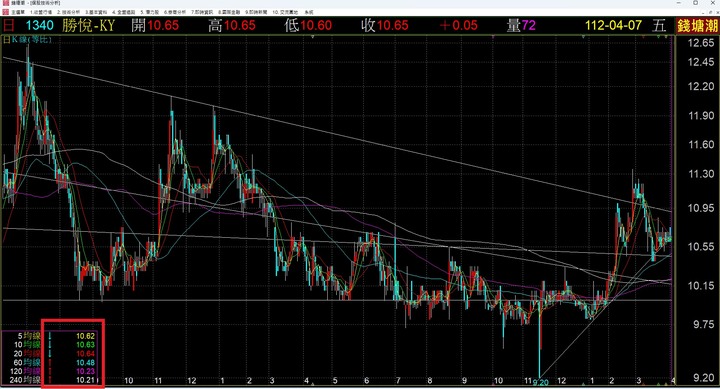Click the 10.15 price axis label
This screenshot has width=720, height=389.
701,286
